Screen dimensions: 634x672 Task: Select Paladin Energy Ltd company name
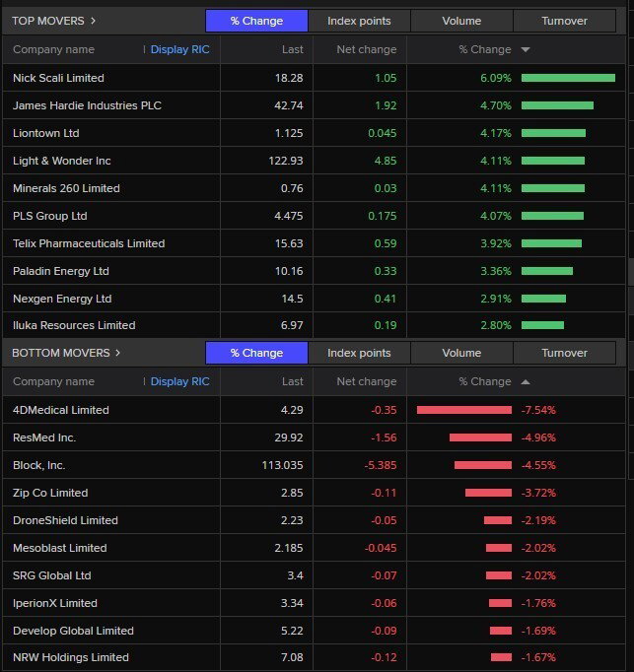(61, 271)
